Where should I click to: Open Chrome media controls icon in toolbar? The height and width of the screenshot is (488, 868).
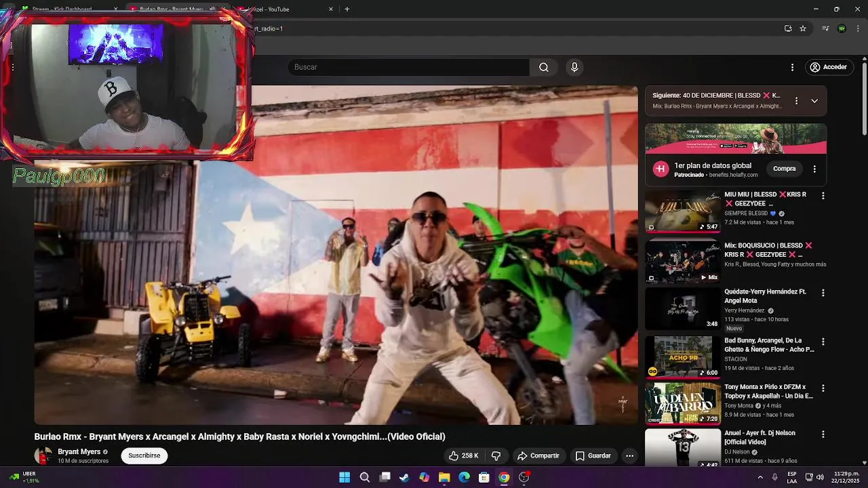(825, 28)
